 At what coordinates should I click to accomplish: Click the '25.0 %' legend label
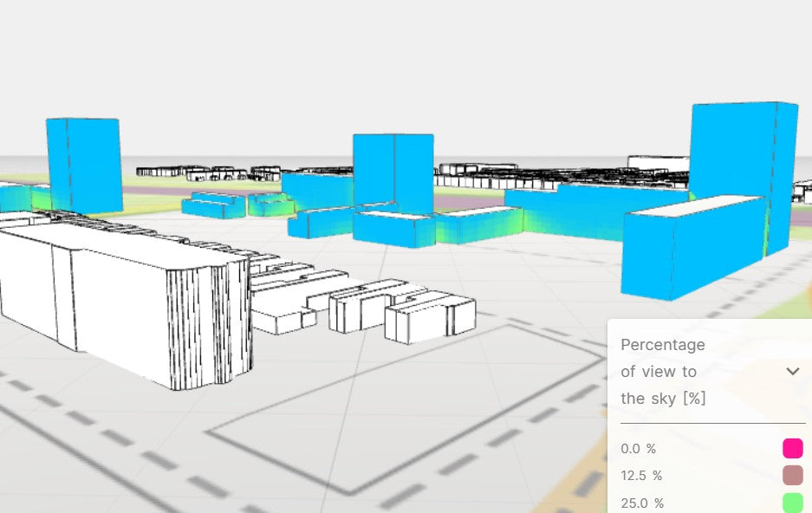[641, 503]
